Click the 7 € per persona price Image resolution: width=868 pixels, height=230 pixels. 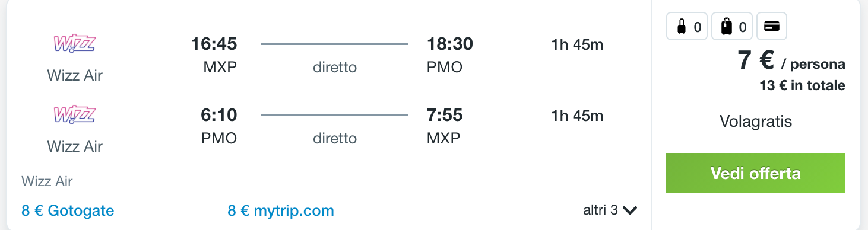click(x=791, y=61)
